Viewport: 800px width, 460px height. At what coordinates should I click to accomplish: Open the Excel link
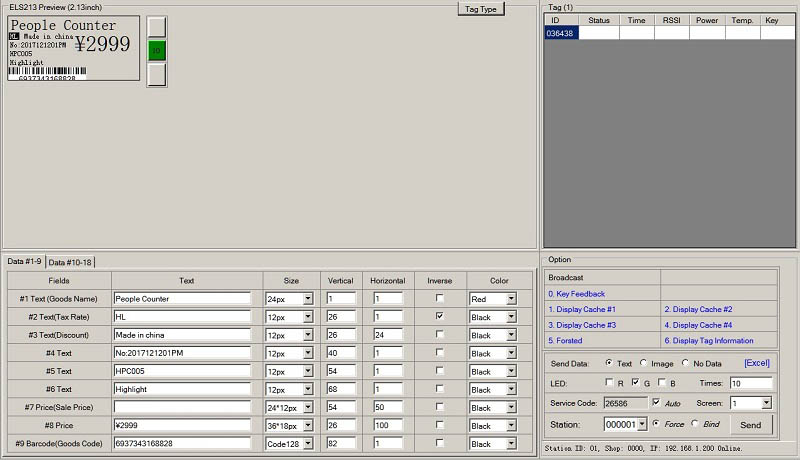[757, 363]
